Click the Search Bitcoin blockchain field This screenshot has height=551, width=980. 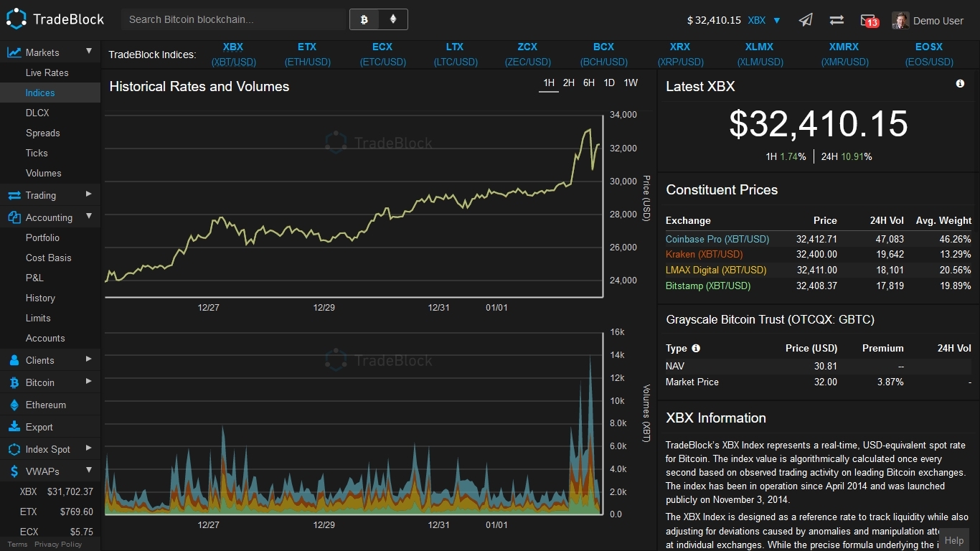(233, 19)
